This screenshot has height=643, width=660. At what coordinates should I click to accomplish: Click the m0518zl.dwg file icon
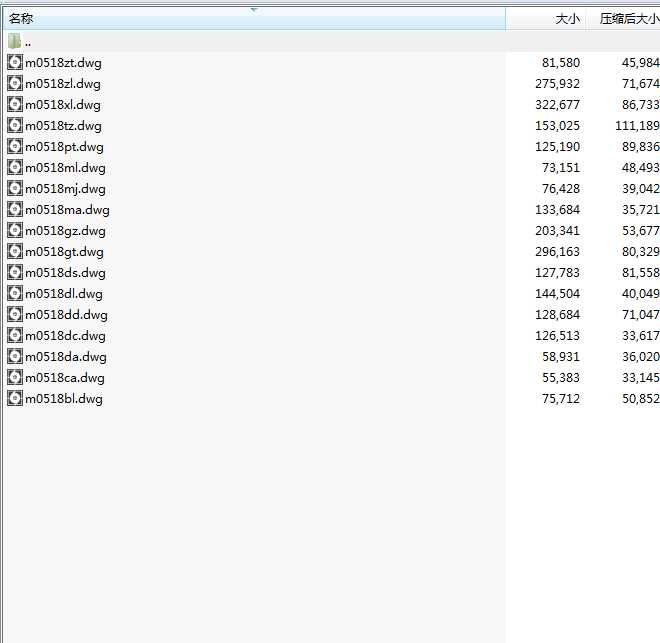[15, 83]
